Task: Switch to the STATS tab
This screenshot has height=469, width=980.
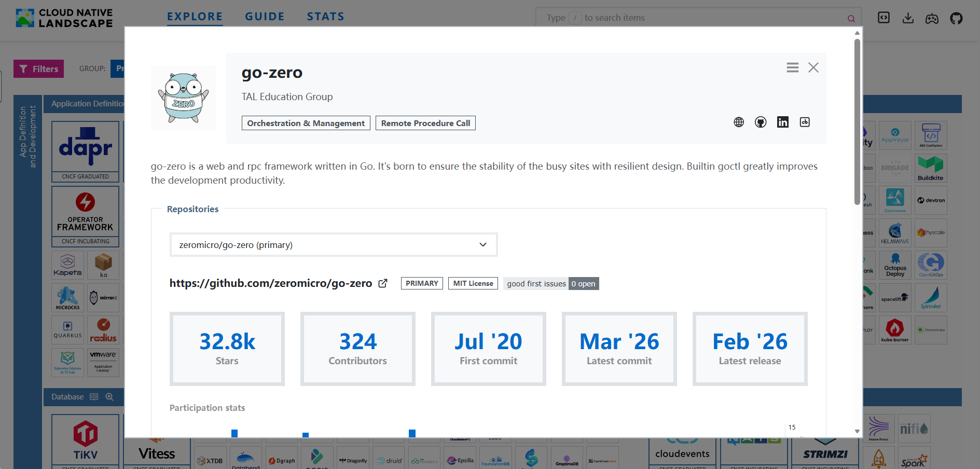Action: pyautogui.click(x=325, y=17)
